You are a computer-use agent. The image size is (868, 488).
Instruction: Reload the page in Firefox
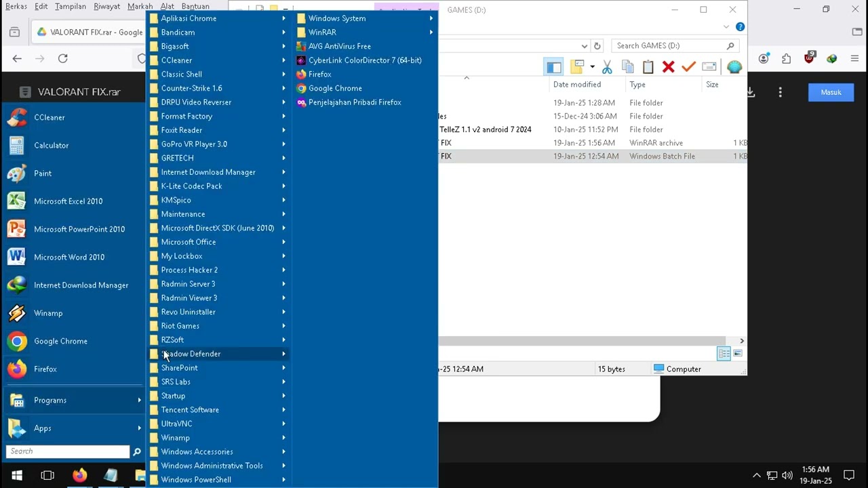coord(62,59)
